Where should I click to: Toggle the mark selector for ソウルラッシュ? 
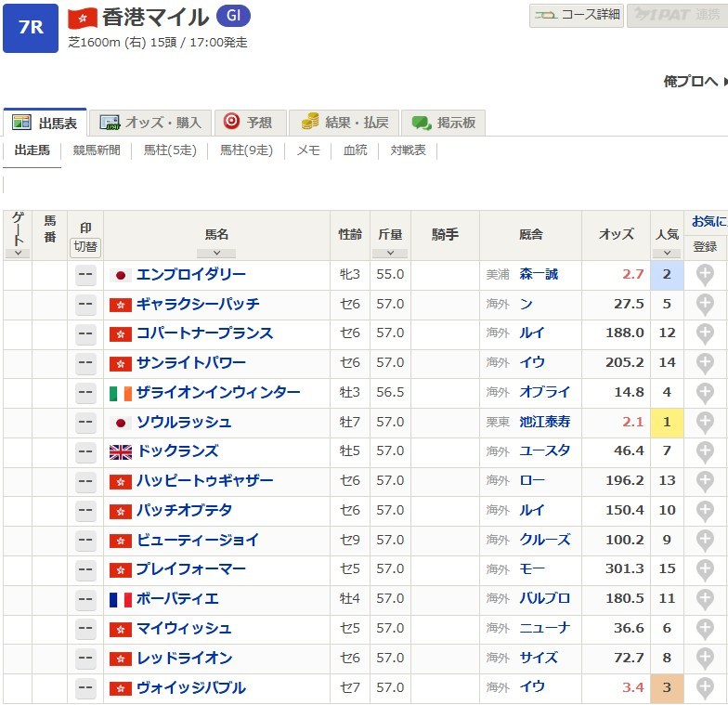(85, 423)
